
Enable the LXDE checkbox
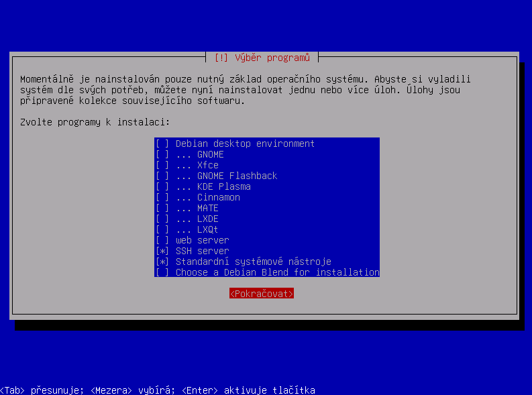coord(162,219)
